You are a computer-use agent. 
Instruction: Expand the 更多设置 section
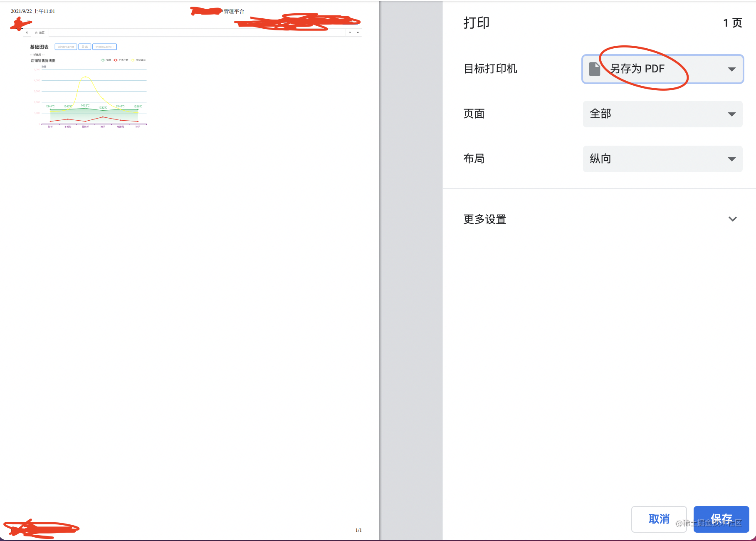[600, 219]
